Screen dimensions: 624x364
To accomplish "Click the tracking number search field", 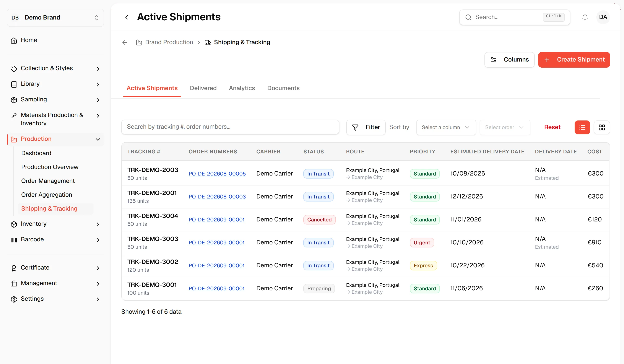I will point(230,127).
